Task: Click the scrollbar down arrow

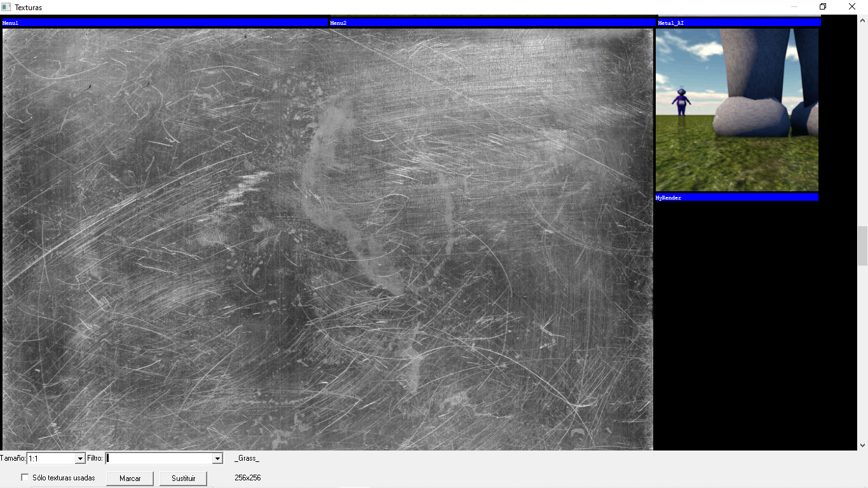Action: click(x=862, y=445)
